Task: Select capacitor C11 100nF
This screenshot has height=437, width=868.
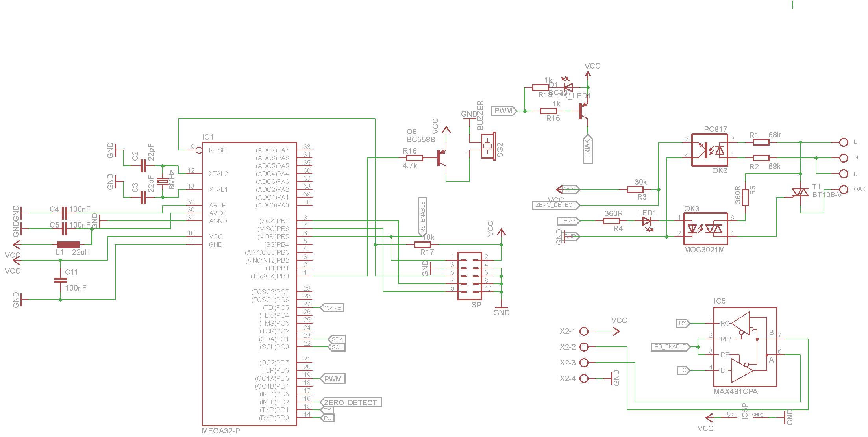Action: tap(60, 280)
